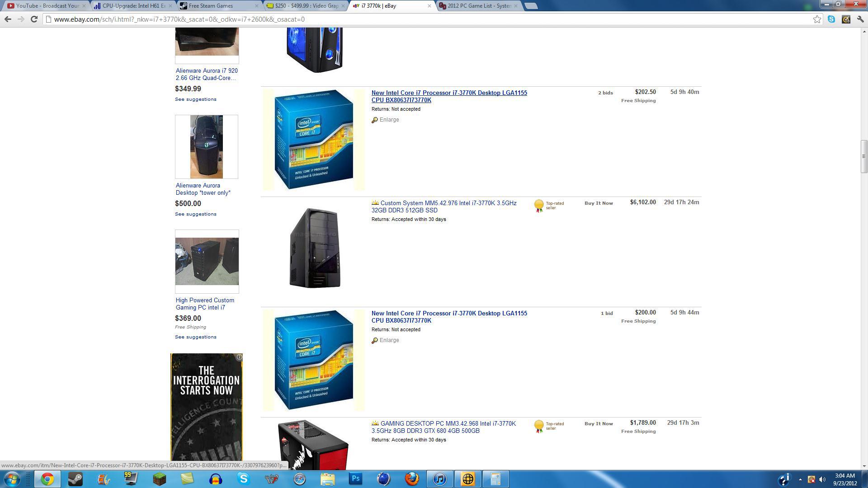The height and width of the screenshot is (488, 868).
Task: Bookmark page with star icon
Action: [x=817, y=19]
